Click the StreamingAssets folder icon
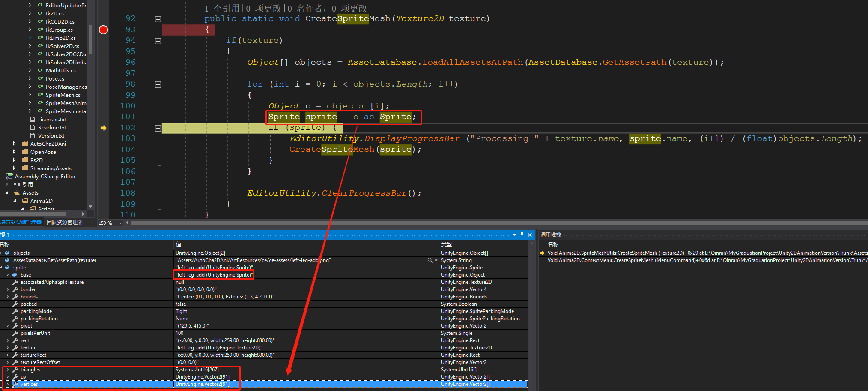The image size is (868, 391). click(25, 168)
